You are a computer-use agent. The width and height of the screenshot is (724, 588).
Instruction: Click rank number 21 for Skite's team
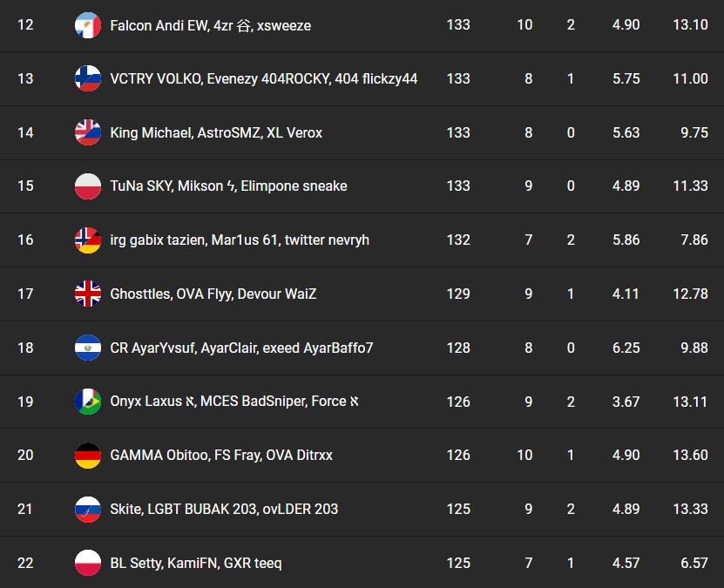pos(25,509)
